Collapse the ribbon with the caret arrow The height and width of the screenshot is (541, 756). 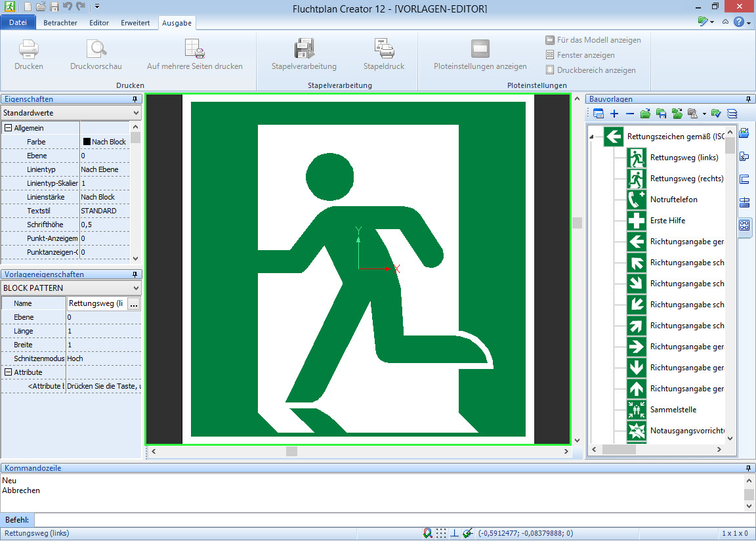click(725, 22)
